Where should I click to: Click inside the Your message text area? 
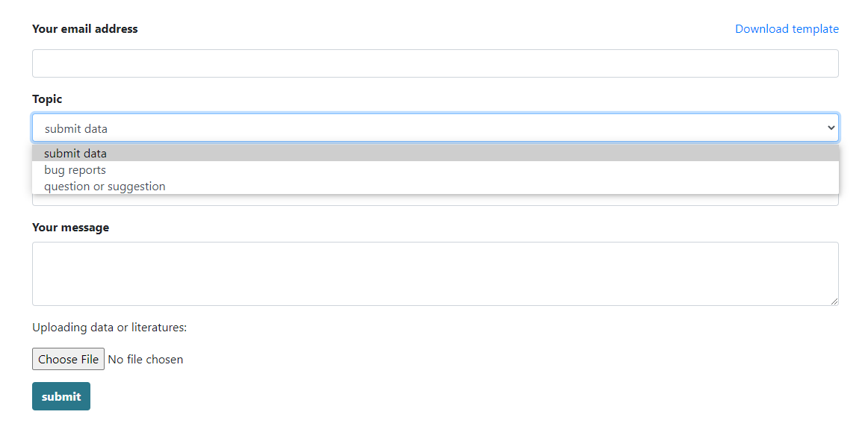pyautogui.click(x=435, y=273)
